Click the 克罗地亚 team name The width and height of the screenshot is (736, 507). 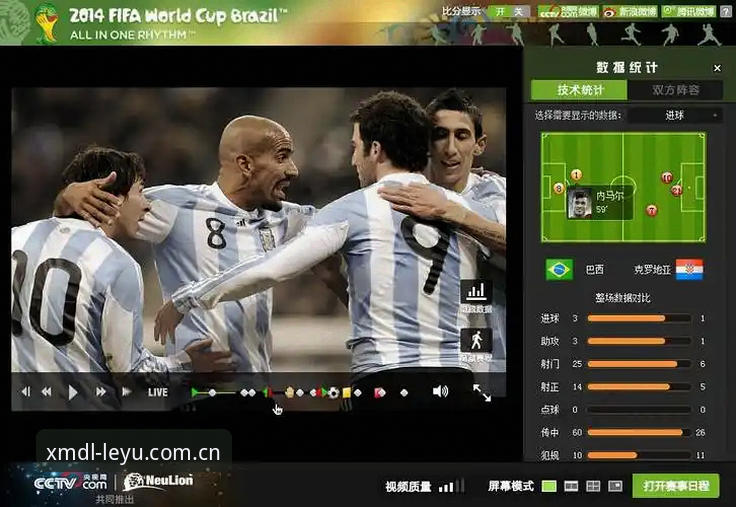coord(652,269)
